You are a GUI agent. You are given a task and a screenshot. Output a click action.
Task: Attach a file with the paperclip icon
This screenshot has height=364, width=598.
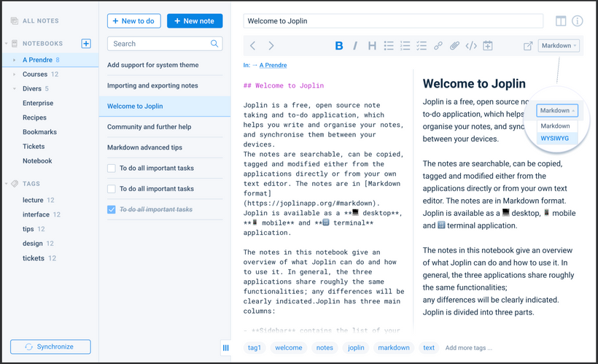454,46
